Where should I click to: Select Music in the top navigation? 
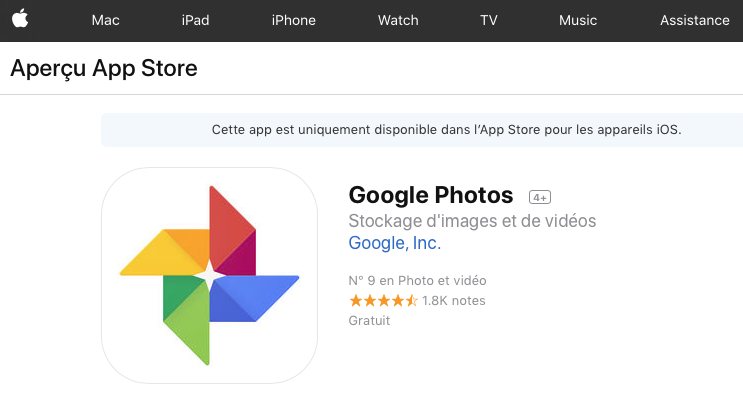[x=578, y=20]
